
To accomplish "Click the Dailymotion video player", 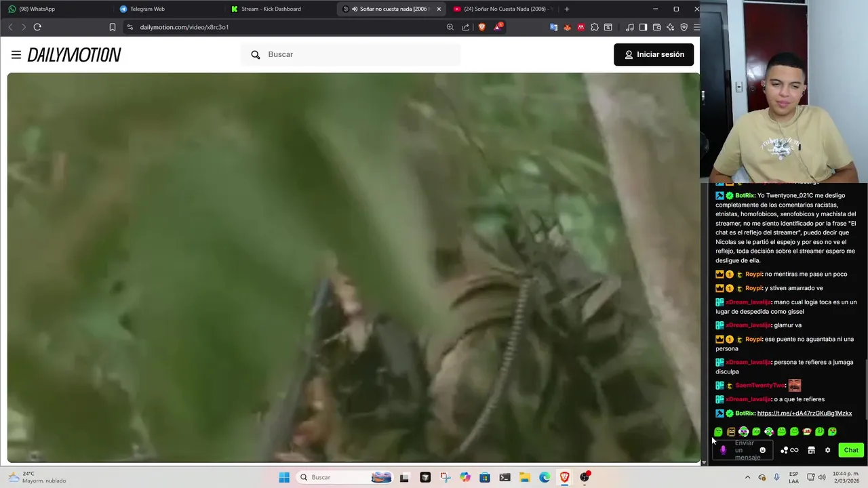I will [x=353, y=268].
